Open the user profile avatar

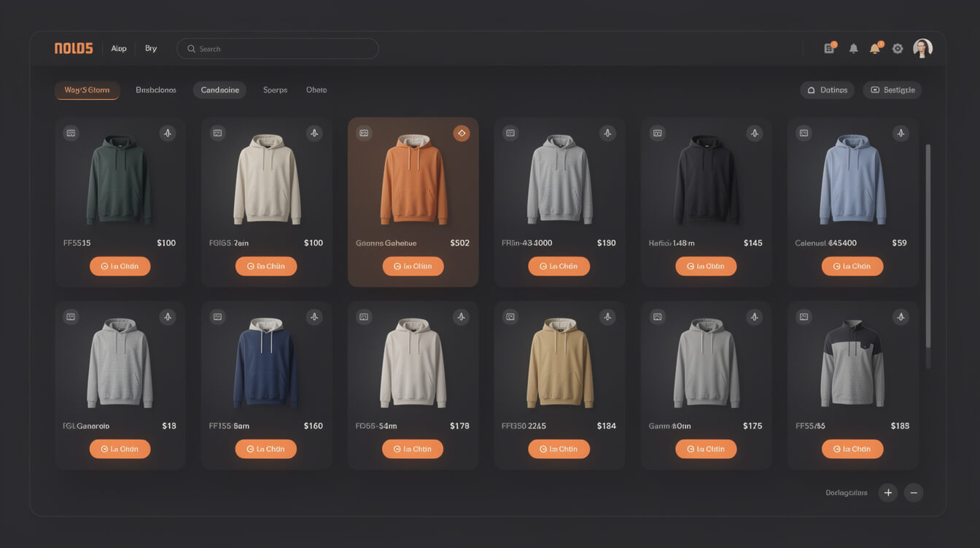pos(922,48)
